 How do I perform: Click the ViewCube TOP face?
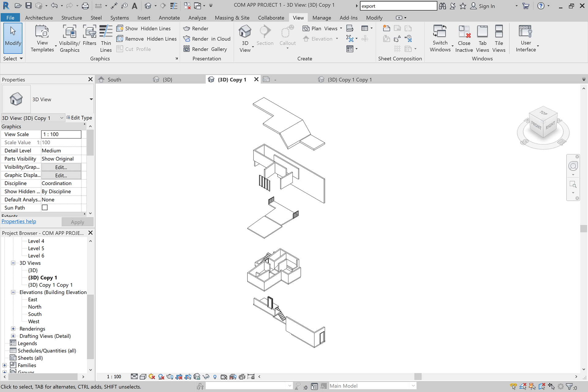tap(543, 113)
